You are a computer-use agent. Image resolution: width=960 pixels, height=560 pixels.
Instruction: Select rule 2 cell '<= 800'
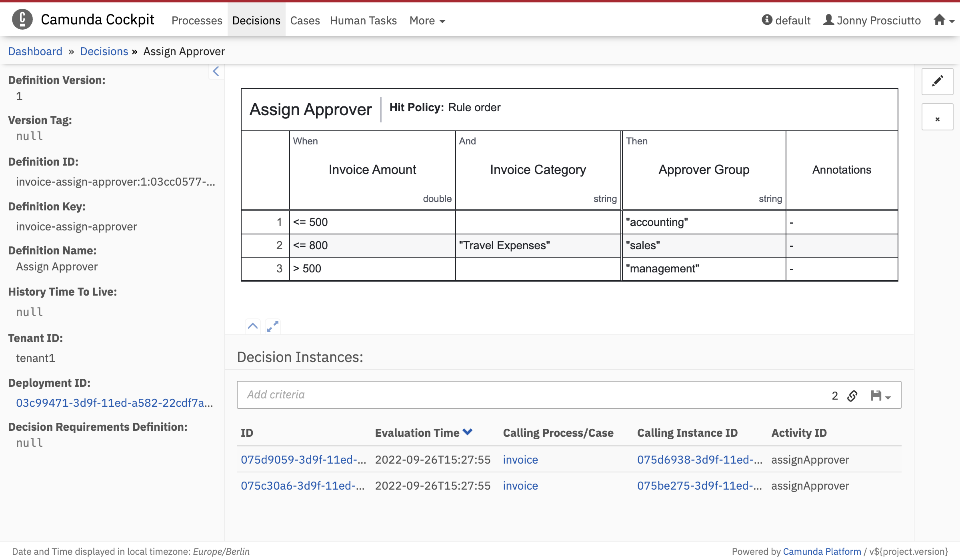coord(372,245)
